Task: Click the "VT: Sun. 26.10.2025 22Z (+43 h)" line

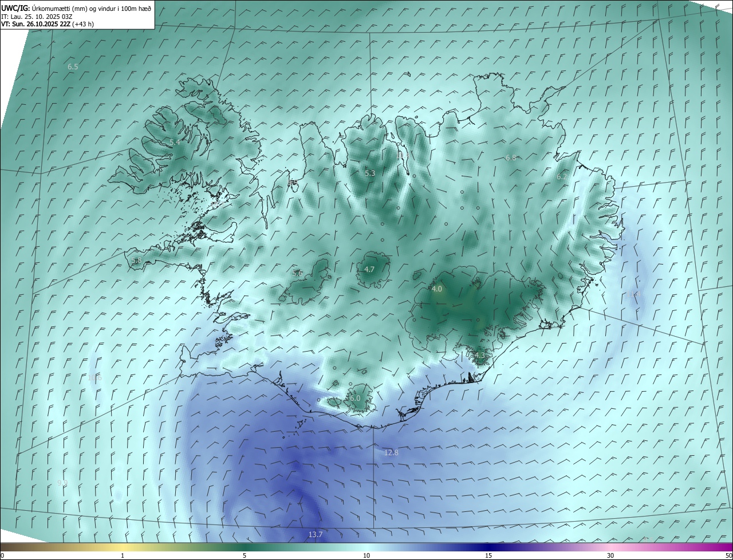Action: [48, 24]
